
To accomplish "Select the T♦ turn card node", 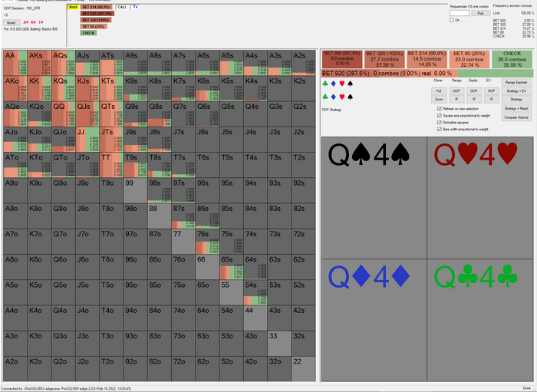I will pyautogui.click(x=135, y=7).
